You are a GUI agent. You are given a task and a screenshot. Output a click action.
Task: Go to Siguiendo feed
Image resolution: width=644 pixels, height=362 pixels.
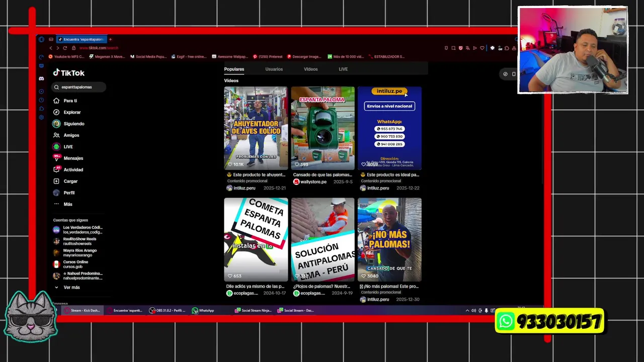pos(68,124)
